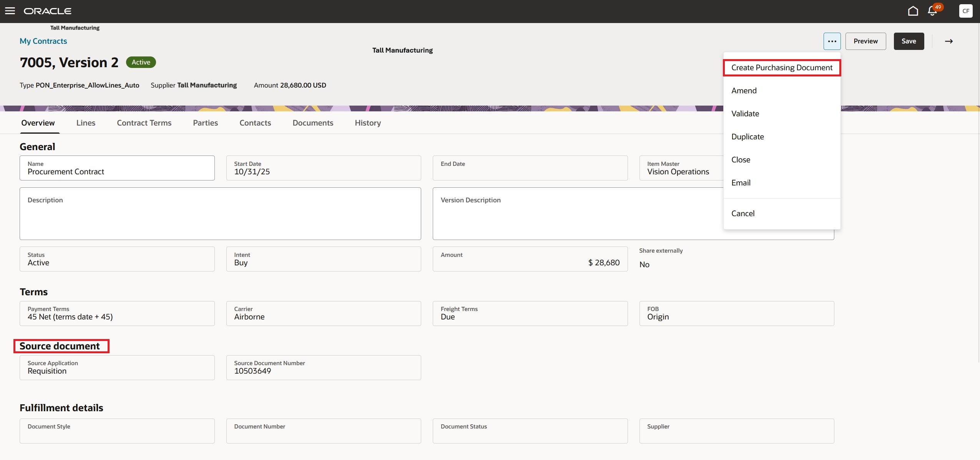Preview the contract document
980x460 pixels.
(866, 41)
